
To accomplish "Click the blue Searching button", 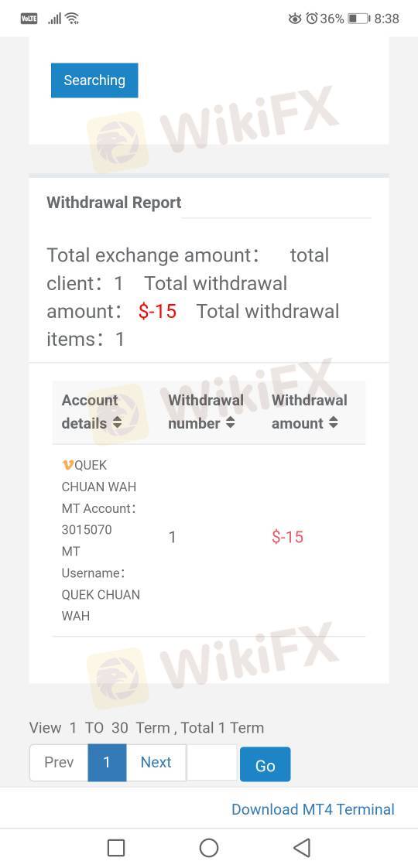I will [x=94, y=80].
